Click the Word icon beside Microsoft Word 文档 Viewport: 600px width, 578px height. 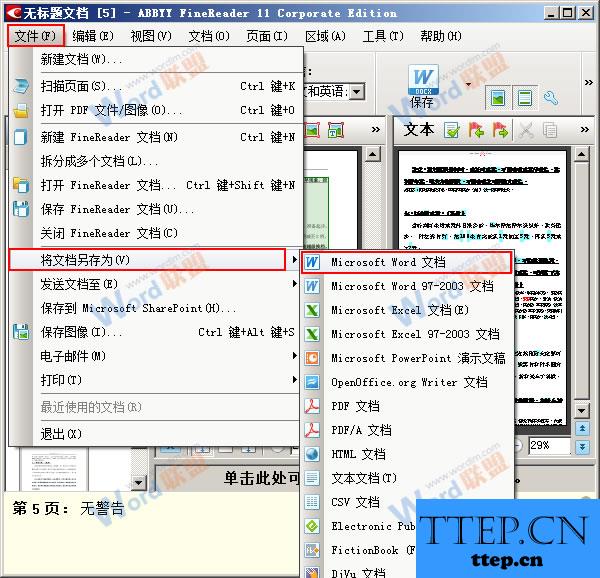[312, 262]
